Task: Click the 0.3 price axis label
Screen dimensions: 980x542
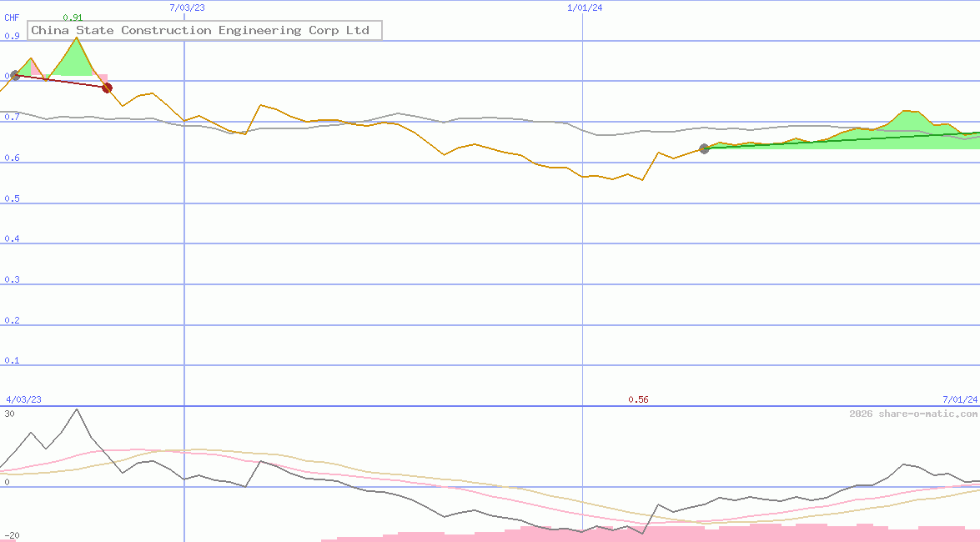Action: [x=12, y=279]
